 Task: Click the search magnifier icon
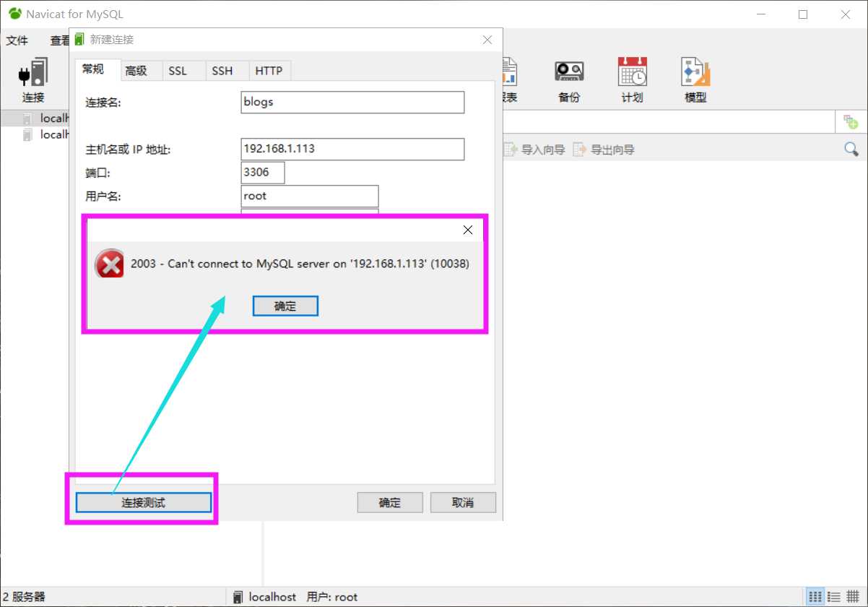[851, 150]
